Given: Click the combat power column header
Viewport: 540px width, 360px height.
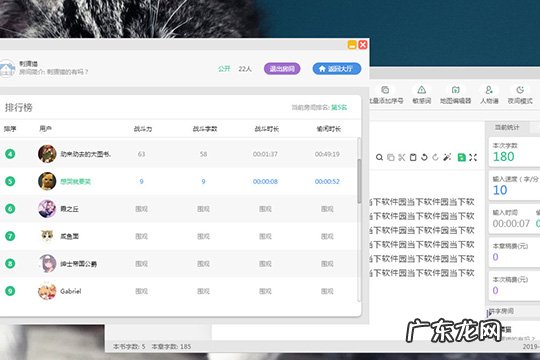Looking at the screenshot, I should 143,129.
